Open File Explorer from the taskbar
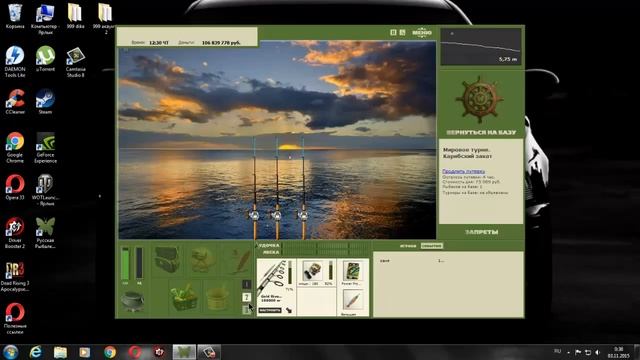 click(60, 352)
